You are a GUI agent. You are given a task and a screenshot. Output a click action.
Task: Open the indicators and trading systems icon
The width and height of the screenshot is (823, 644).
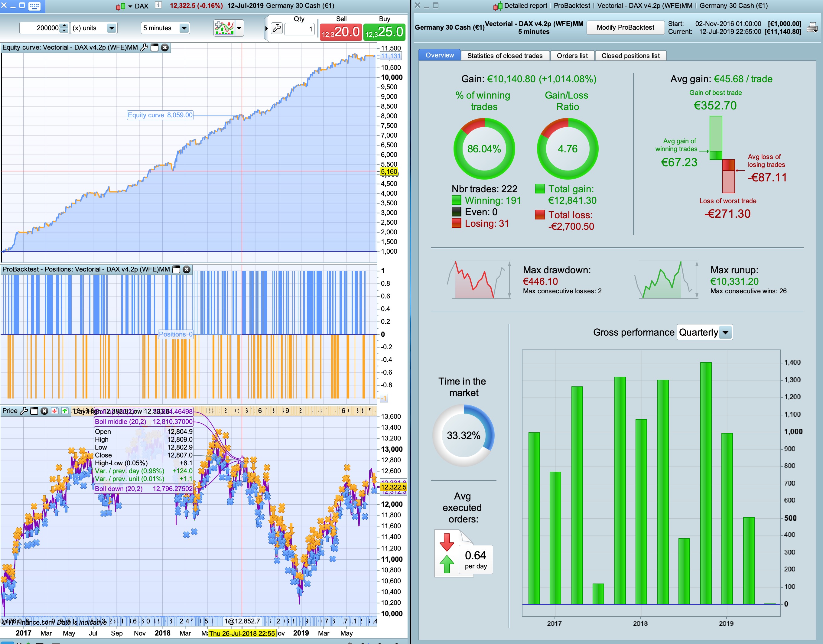pos(224,28)
